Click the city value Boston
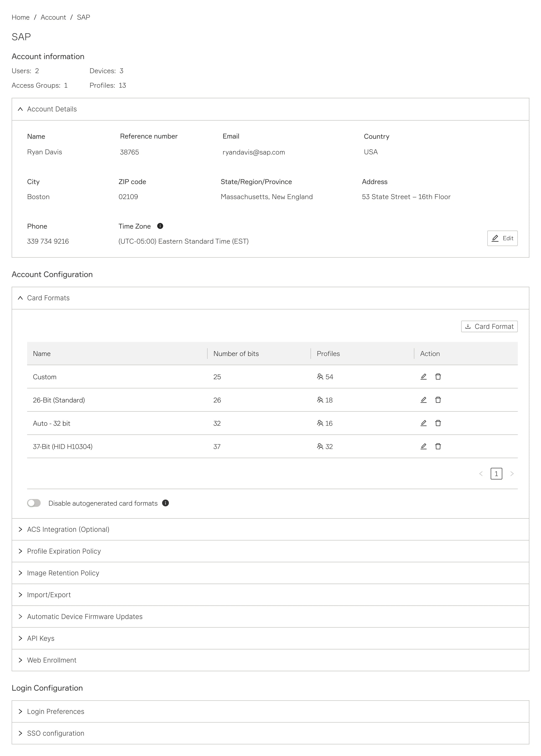541x756 pixels. coord(38,197)
